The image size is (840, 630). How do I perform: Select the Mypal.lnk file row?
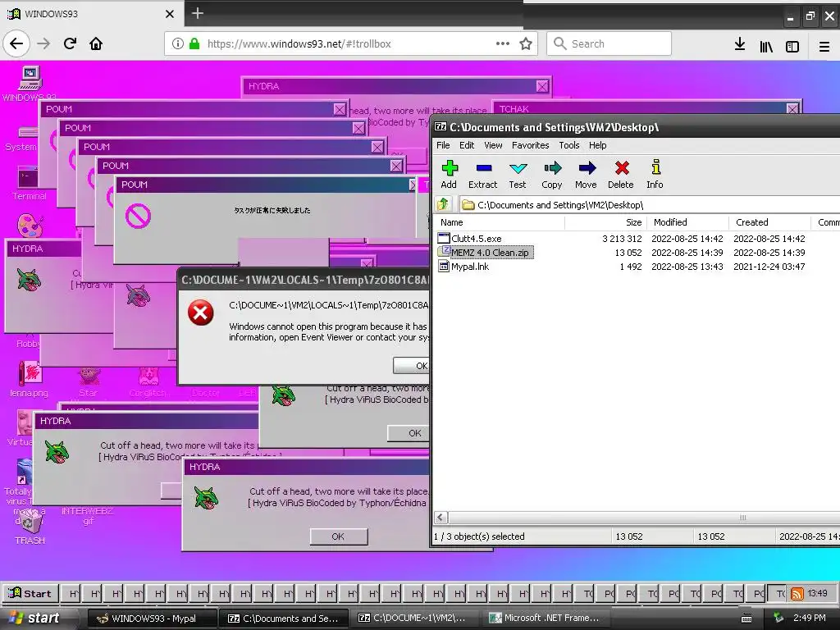[x=622, y=267]
